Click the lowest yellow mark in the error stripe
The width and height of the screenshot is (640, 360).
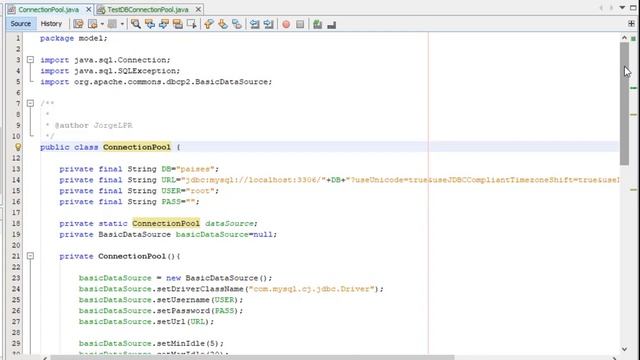(633, 190)
